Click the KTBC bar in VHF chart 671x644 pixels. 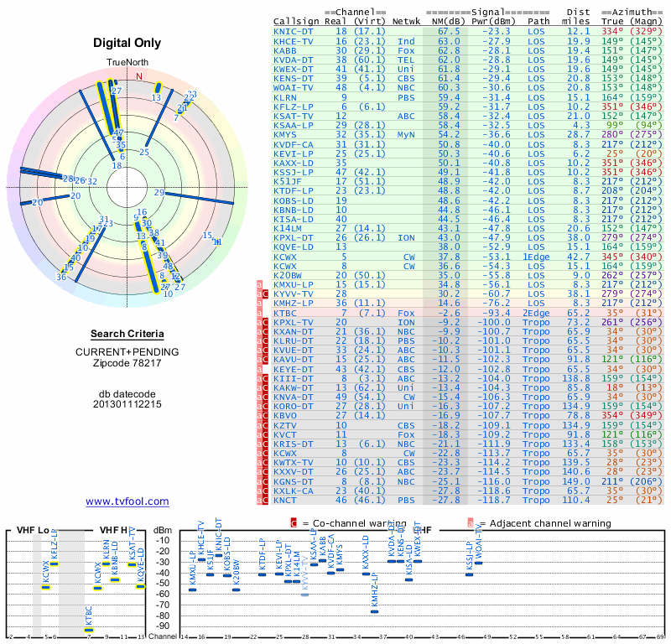(x=89, y=630)
